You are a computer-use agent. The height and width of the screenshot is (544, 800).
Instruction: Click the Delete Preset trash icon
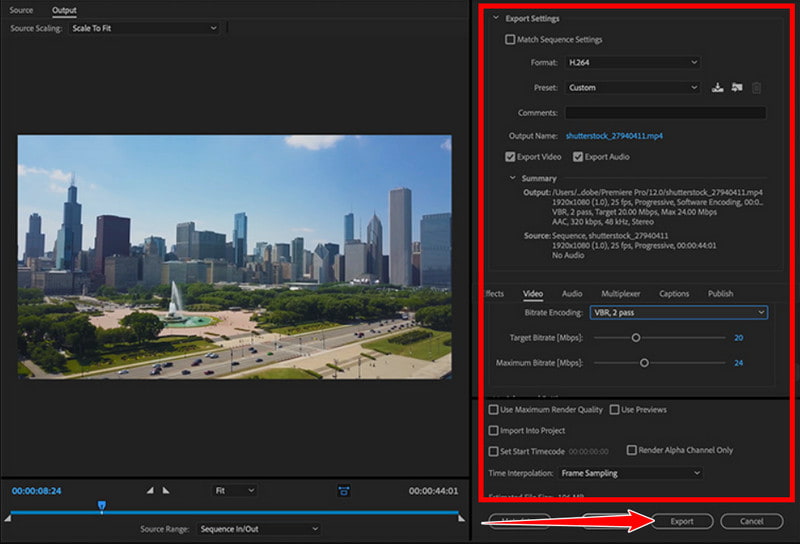756,88
